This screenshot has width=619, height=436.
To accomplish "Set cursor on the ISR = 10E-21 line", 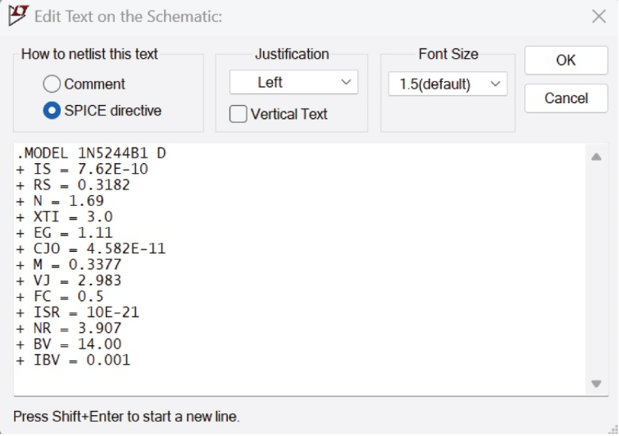I will (x=76, y=313).
